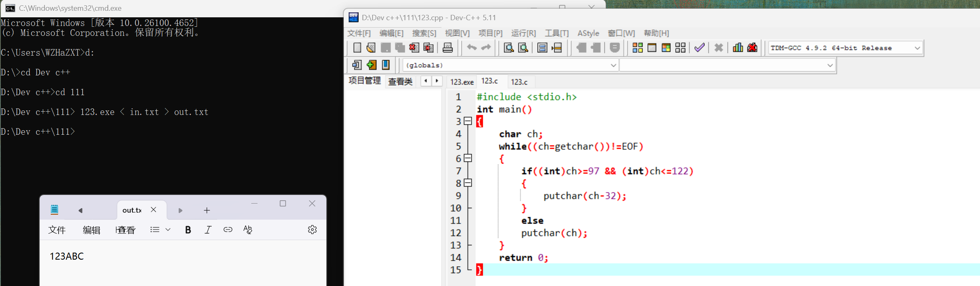Click the Delete profiling information icon
Viewport: 980px width, 286px height.
pyautogui.click(x=752, y=48)
